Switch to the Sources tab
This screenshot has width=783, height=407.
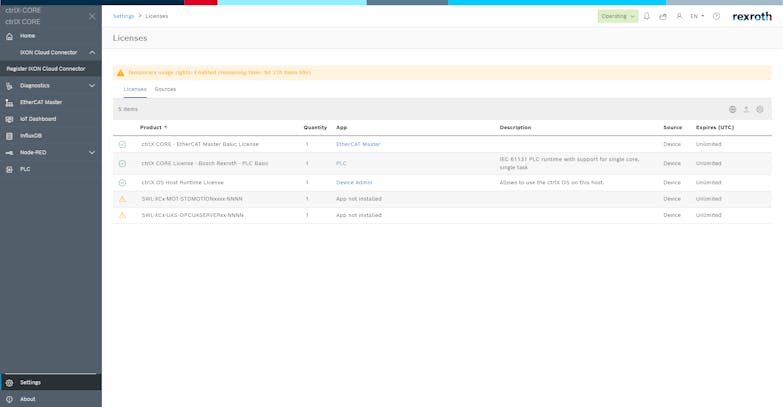pyautogui.click(x=165, y=89)
